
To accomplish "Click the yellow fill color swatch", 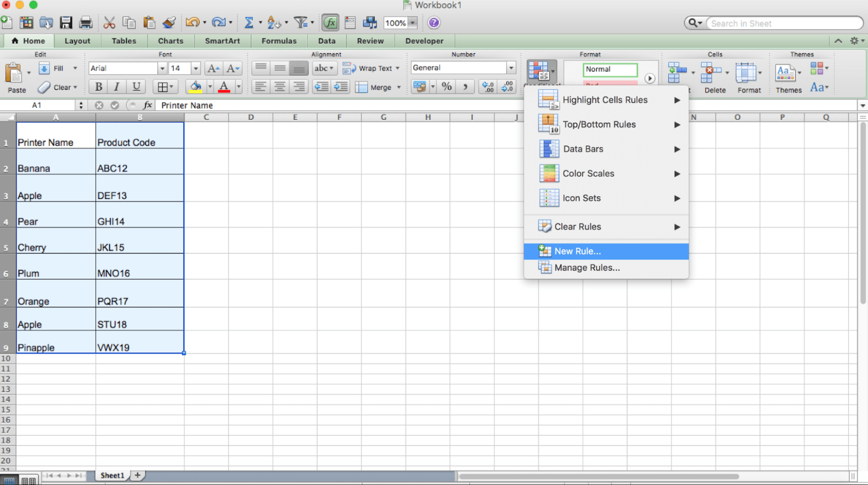I will pyautogui.click(x=195, y=87).
